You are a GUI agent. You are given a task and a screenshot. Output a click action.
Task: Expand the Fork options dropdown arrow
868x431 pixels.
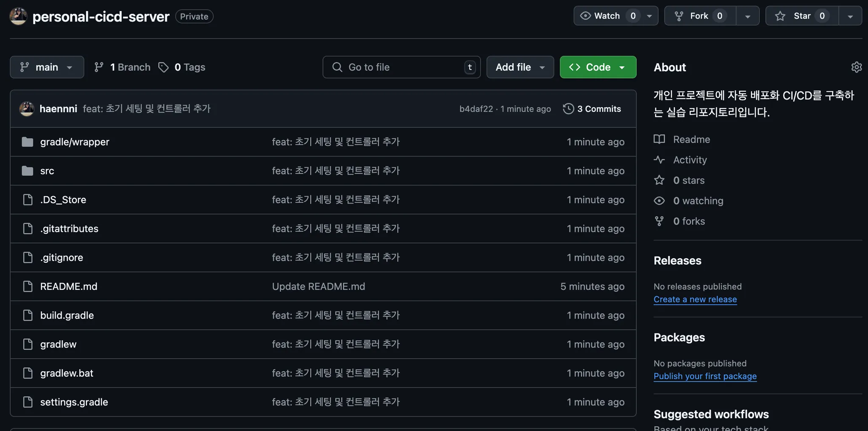coord(748,16)
